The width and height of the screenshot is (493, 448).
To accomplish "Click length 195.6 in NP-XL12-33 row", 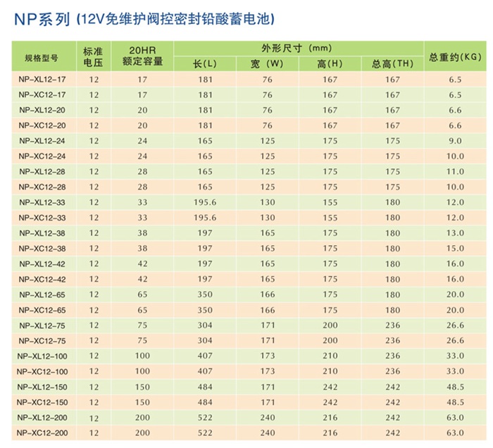I will pyautogui.click(x=205, y=202).
